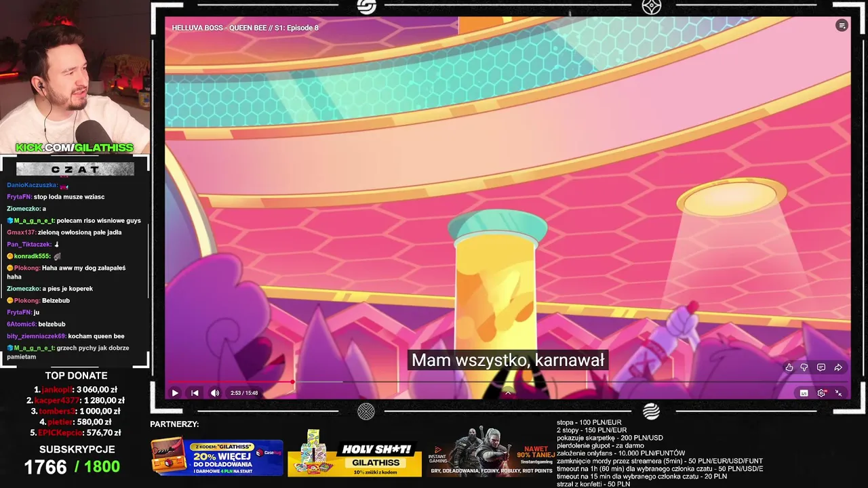Click the blue badge beside M_a_g_n_e_t riso message
Screen dimensions: 868x488
pyautogui.click(x=10, y=220)
